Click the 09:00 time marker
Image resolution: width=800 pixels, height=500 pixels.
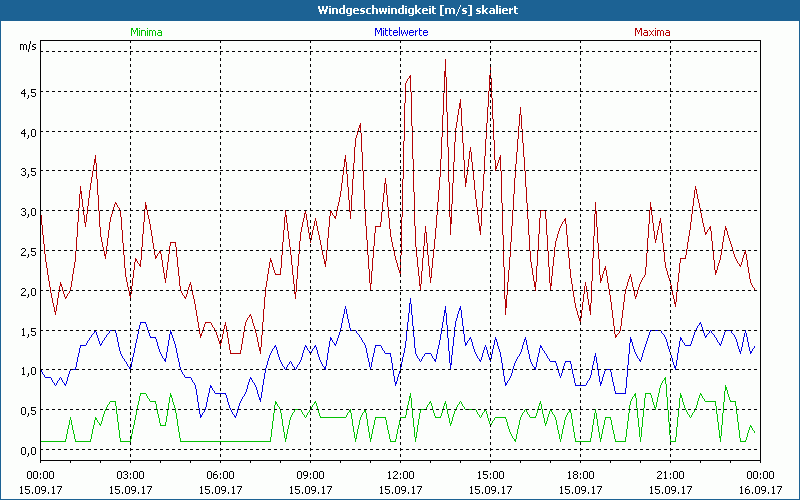click(x=310, y=475)
